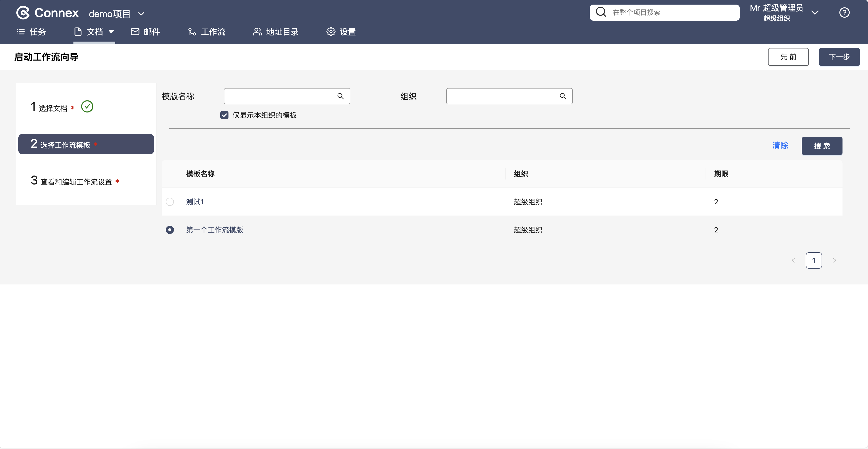The image size is (868, 449).
Task: Click the green check icon beside 选择文档
Action: coord(87,107)
